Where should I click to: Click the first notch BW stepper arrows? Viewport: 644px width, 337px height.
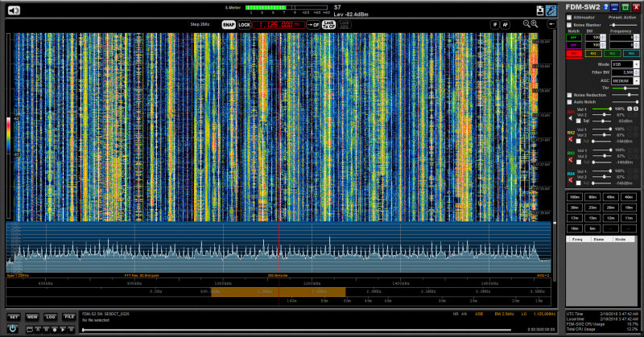coord(603,37)
